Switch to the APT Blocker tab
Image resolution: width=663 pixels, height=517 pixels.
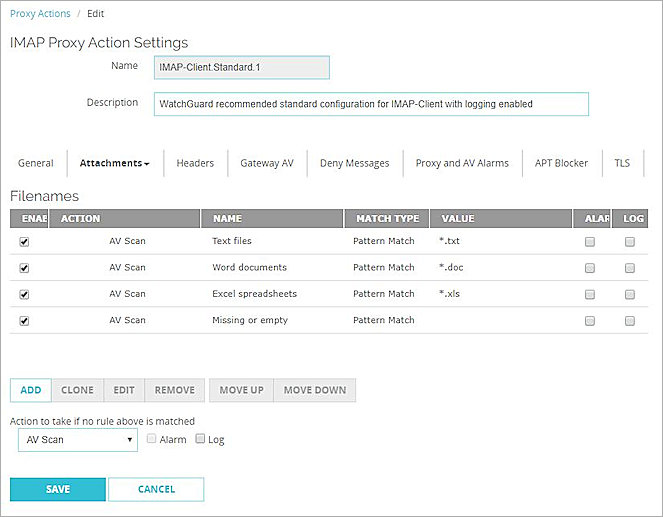[x=562, y=163]
